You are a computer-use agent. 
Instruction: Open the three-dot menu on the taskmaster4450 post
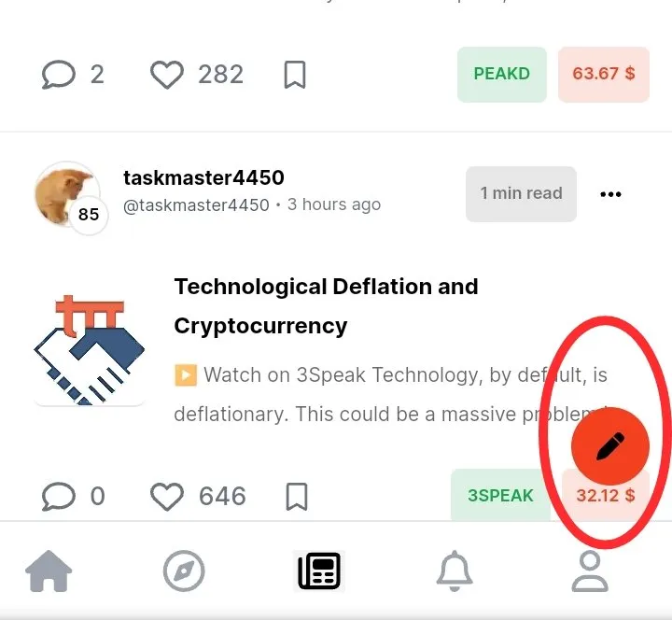(x=610, y=194)
